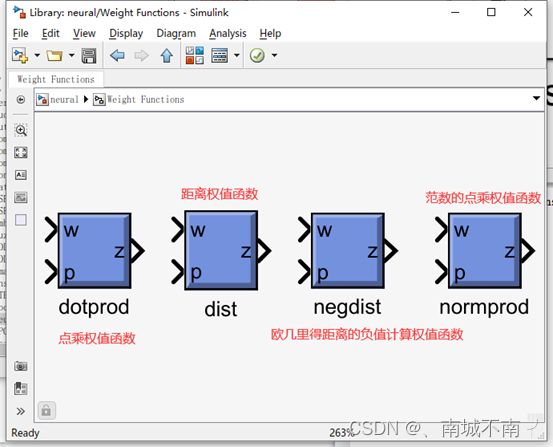
Task: Click the z output port of negdist
Action: tap(391, 251)
